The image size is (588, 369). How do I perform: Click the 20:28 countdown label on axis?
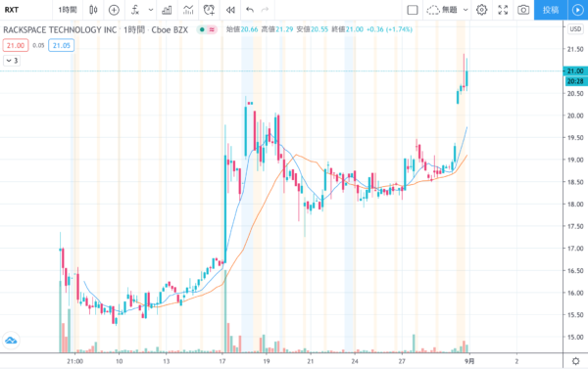tap(575, 81)
